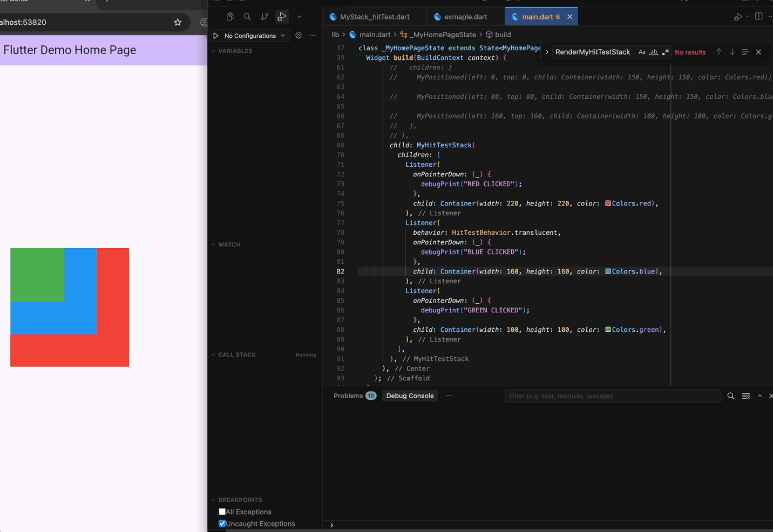Click the Debug Console filter input

613,396
